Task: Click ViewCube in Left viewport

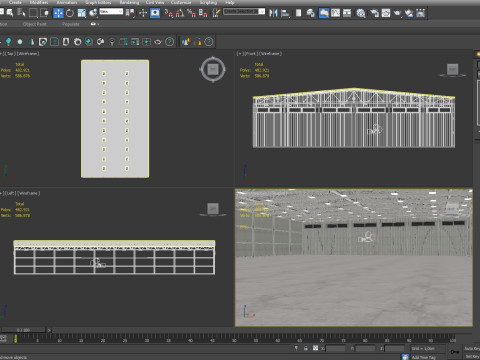Action: pos(213,209)
